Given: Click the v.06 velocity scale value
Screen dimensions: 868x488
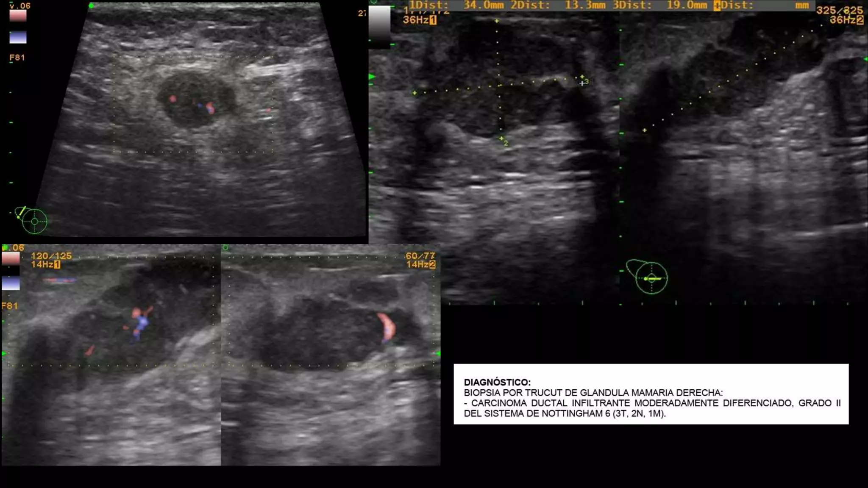Looking at the screenshot, I should click(19, 6).
